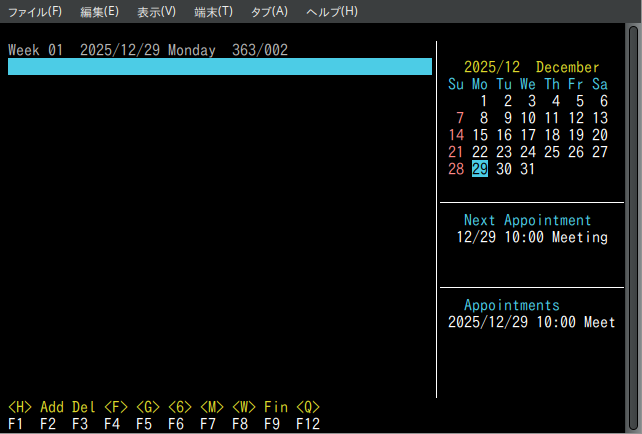Open the タブ(A) menu
This screenshot has width=642, height=434.
(x=268, y=12)
